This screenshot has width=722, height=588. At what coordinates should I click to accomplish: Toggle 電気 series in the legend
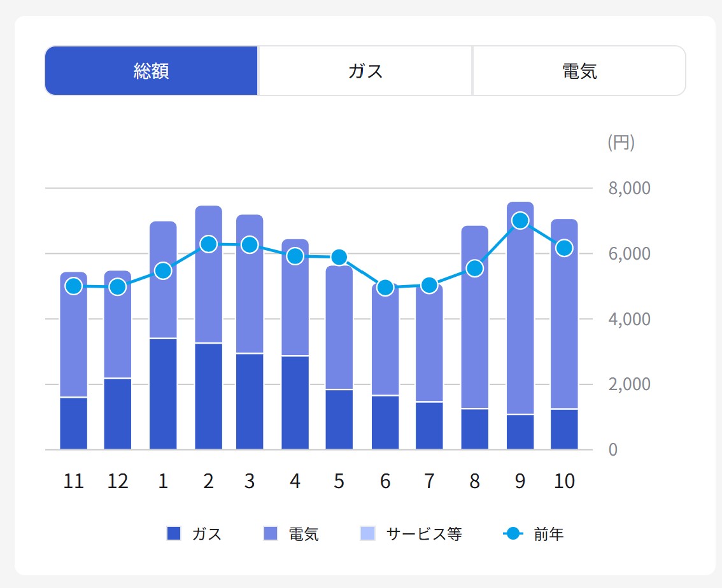pos(292,533)
